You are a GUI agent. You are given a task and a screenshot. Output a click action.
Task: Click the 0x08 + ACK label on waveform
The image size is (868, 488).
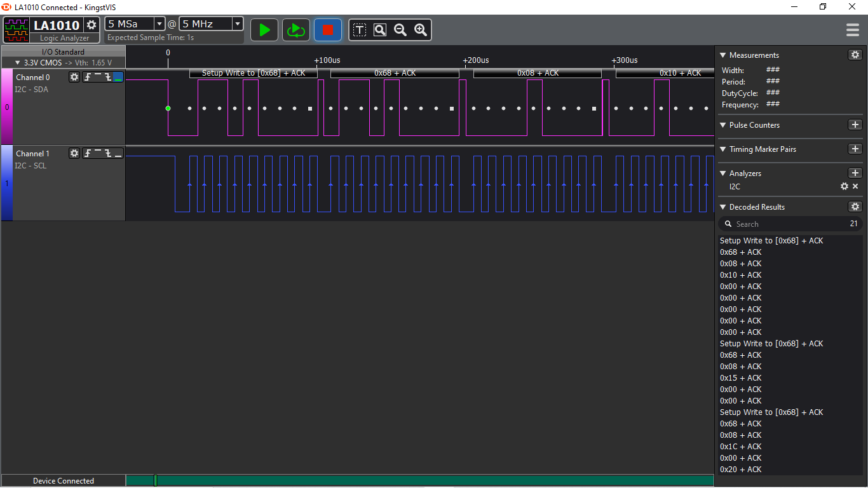(x=538, y=73)
